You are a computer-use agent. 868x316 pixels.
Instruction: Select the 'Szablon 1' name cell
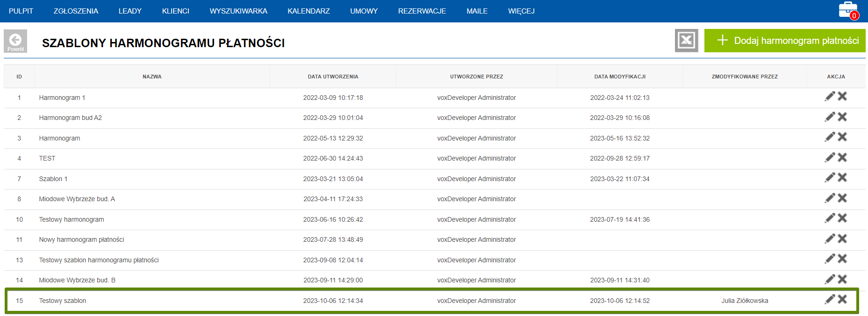coord(53,179)
